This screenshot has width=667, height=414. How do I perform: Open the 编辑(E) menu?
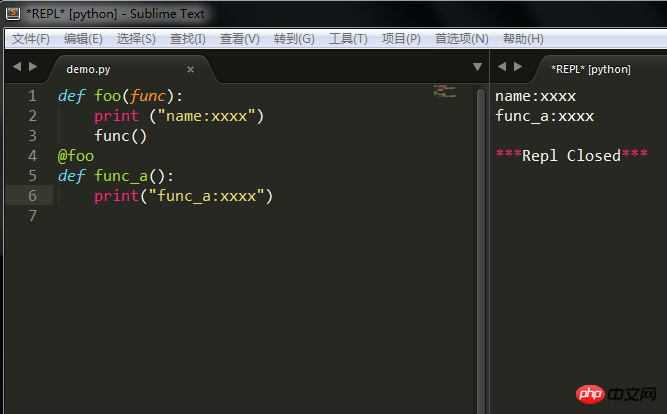pos(83,39)
